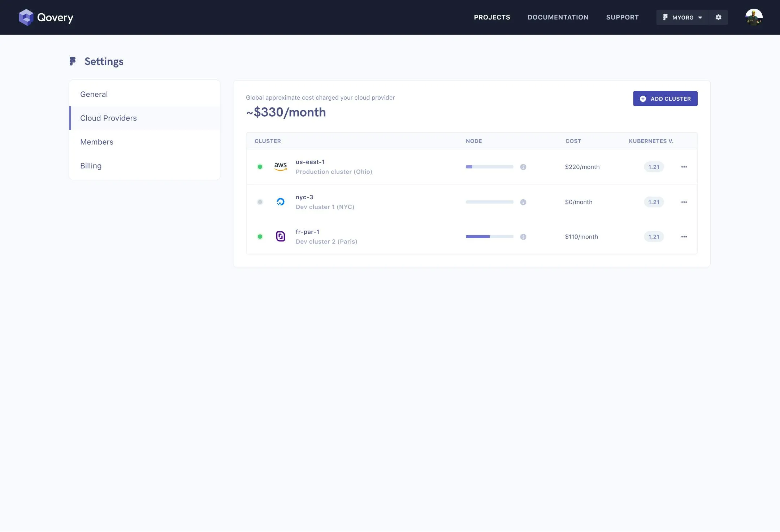Click the Qovery logo icon
The width and height of the screenshot is (780, 532).
[26, 17]
